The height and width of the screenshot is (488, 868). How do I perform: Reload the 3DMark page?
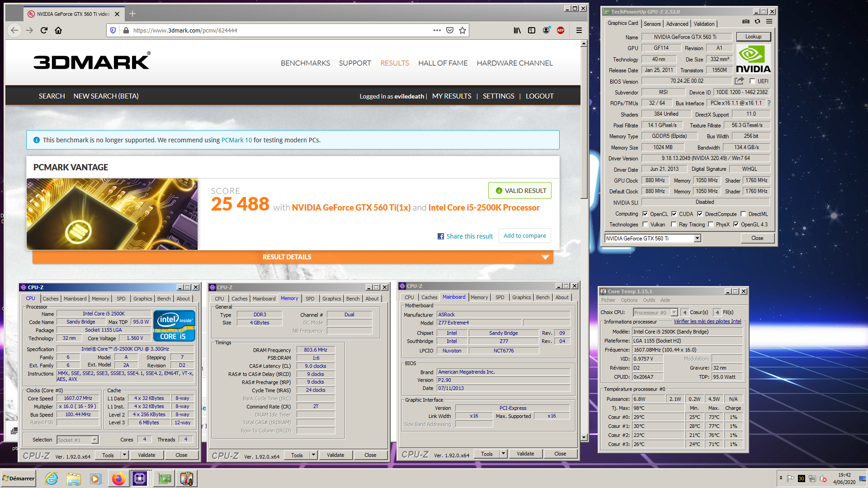pos(44,30)
